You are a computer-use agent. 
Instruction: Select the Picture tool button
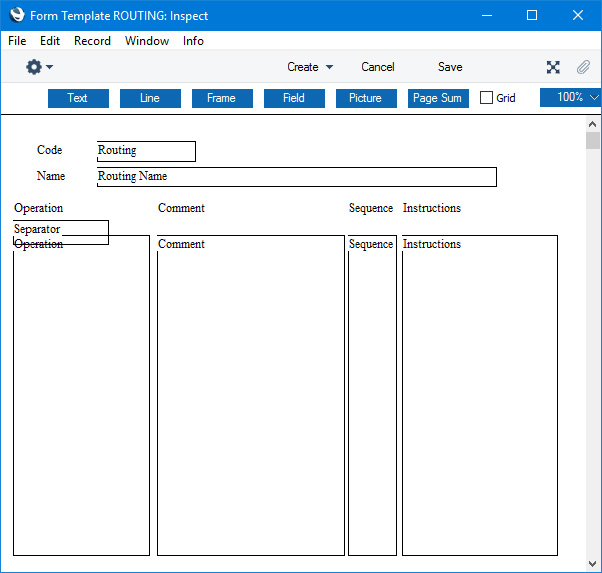(x=366, y=98)
